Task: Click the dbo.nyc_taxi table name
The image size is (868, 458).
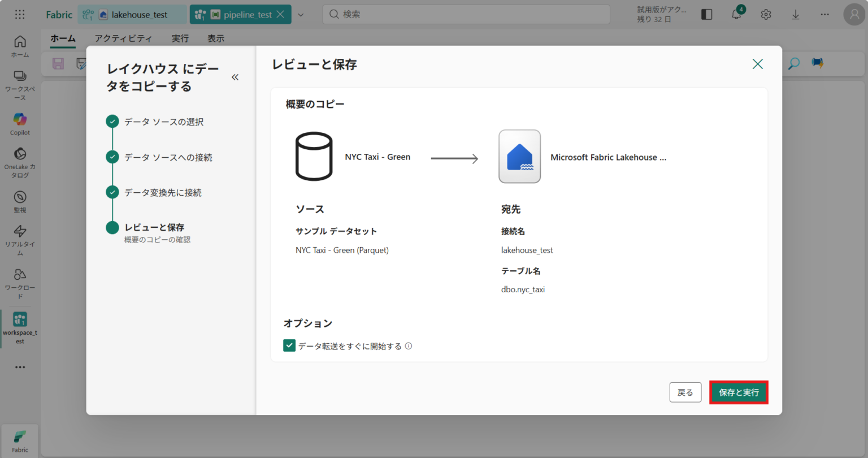Action: click(x=523, y=290)
